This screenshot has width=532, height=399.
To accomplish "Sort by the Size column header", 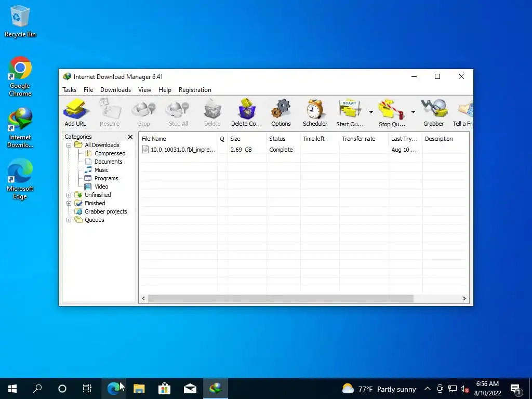I will (x=247, y=139).
